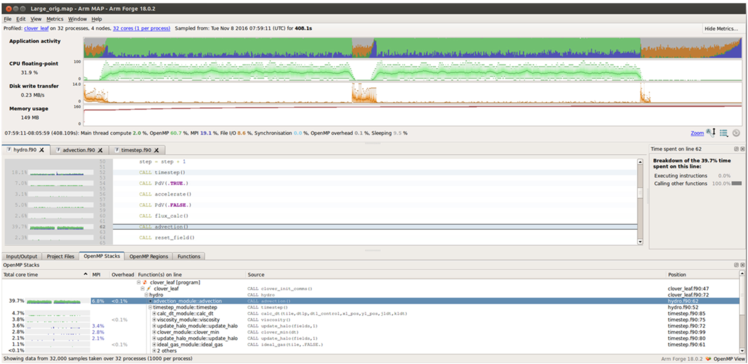Click the metrics table selector icon
The image size is (748, 364).
pyautogui.click(x=724, y=133)
